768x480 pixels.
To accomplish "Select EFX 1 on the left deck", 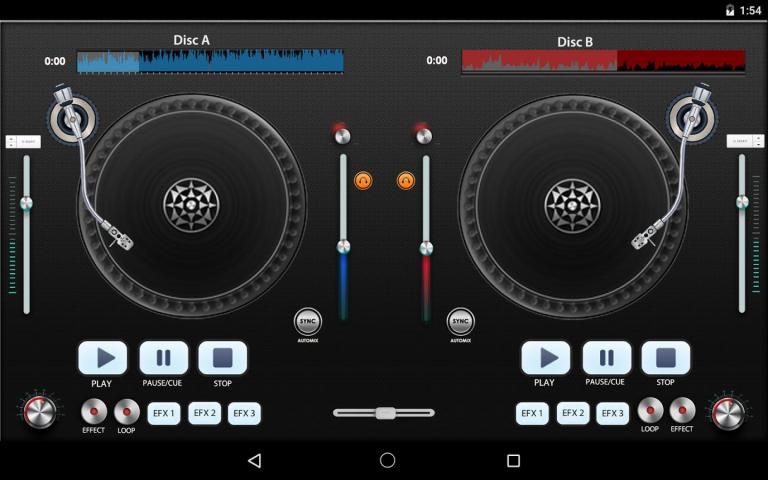I will (163, 413).
